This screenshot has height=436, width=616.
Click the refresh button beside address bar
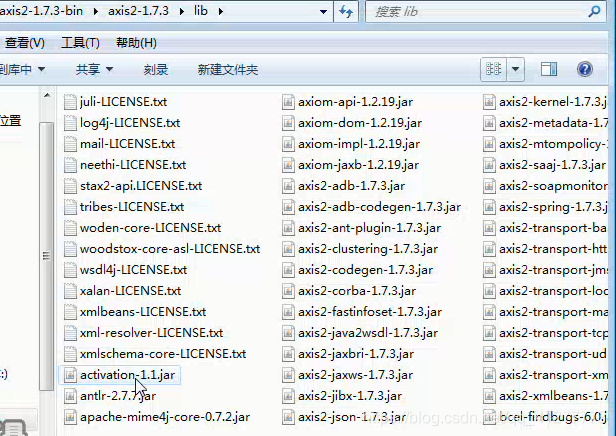[346, 11]
